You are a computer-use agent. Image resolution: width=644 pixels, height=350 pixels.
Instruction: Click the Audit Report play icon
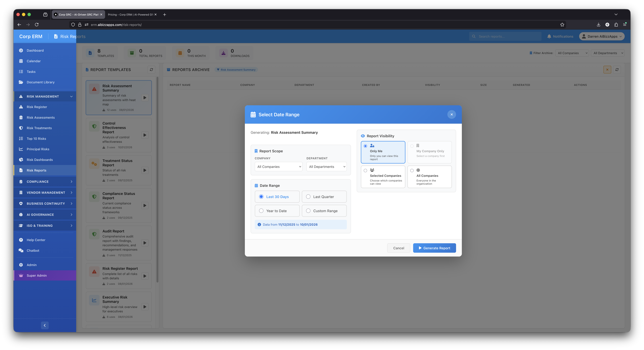pos(145,243)
